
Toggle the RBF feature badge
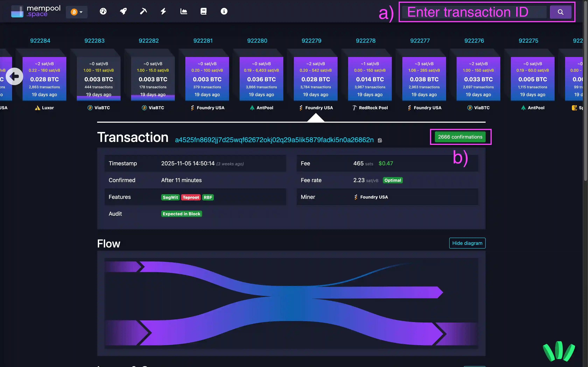click(208, 197)
